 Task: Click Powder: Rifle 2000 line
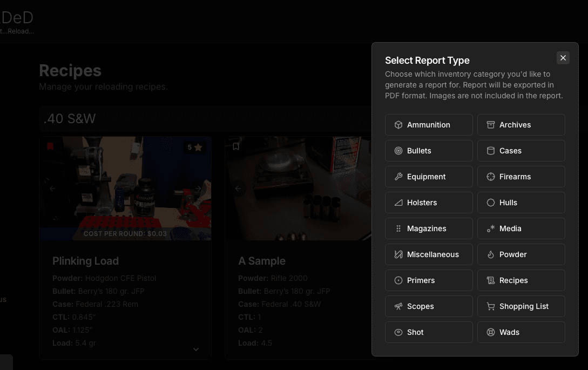point(273,278)
